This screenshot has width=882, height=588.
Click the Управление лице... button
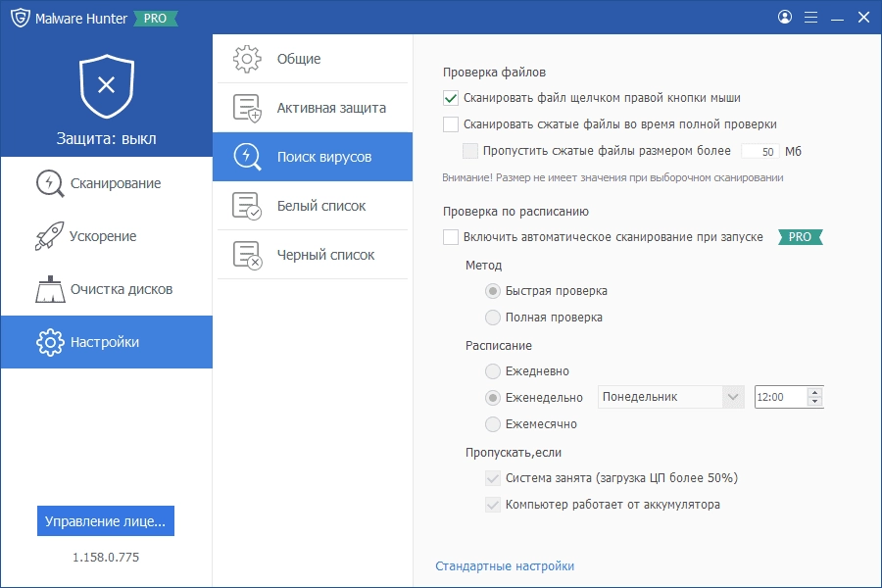tap(106, 521)
